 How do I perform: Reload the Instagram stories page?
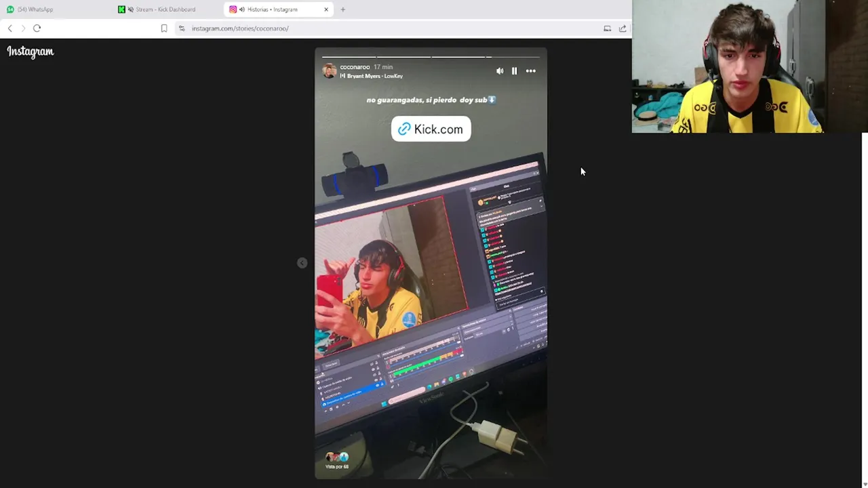pos(37,28)
